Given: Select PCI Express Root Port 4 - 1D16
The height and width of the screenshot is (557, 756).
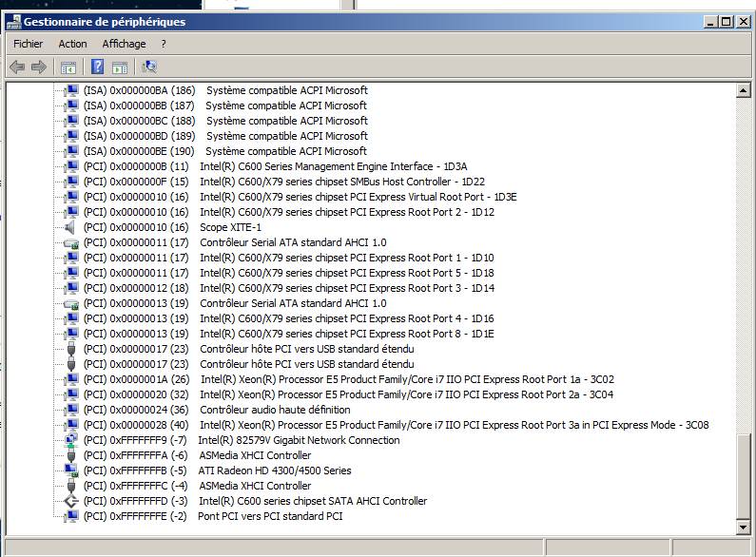Looking at the screenshot, I should (289, 318).
